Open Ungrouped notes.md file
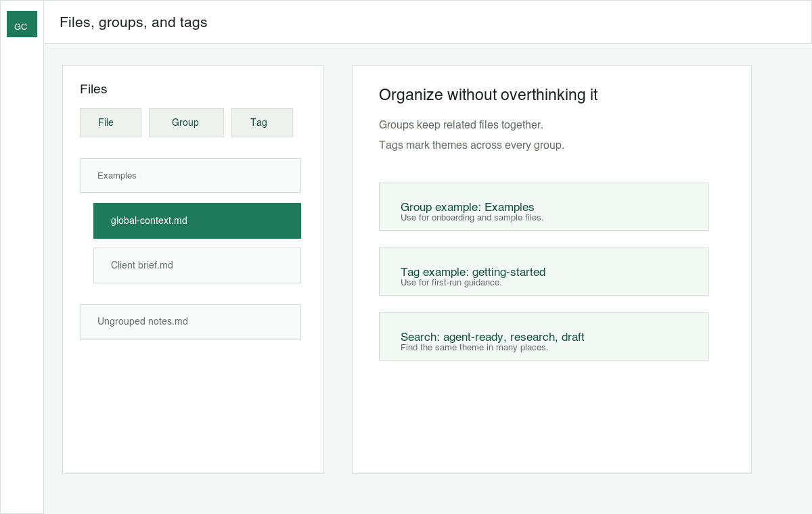The width and height of the screenshot is (812, 514). tap(190, 322)
